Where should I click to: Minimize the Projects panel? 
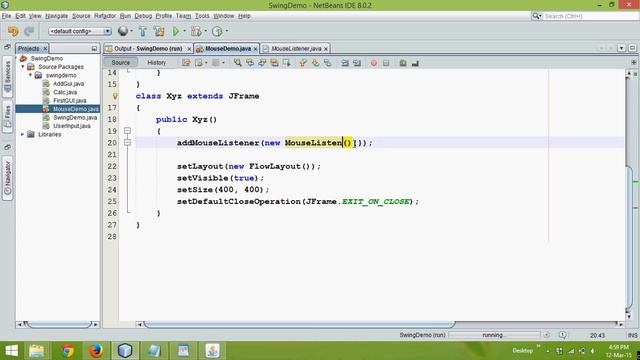pyautogui.click(x=94, y=49)
